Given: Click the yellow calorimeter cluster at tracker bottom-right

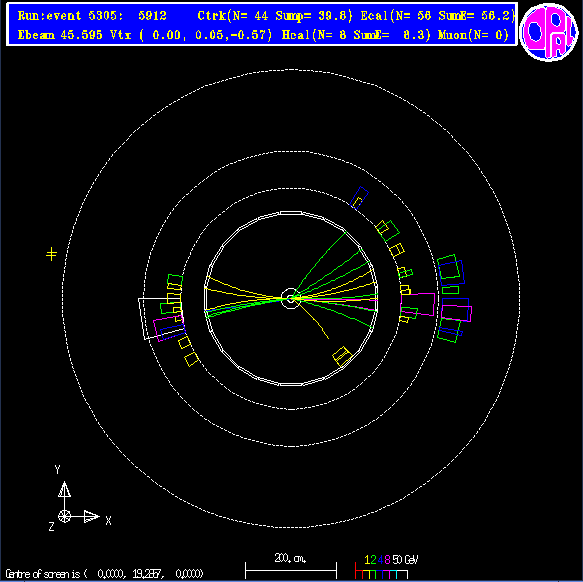Looking at the screenshot, I should pyautogui.click(x=342, y=356).
